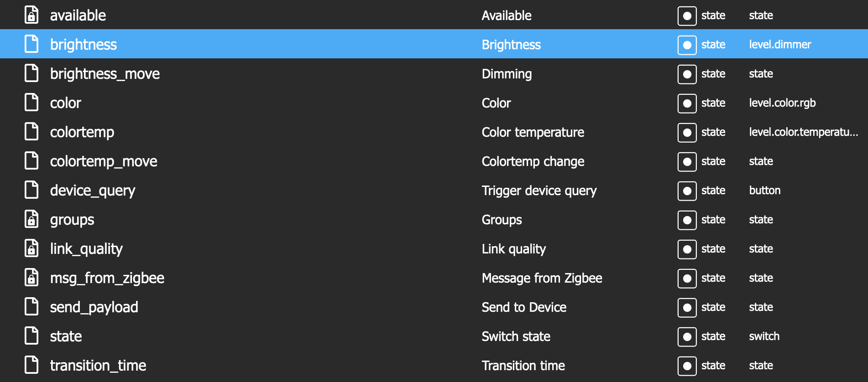Click the Colortemp change name cell
This screenshot has width=868, height=382.
tap(533, 161)
